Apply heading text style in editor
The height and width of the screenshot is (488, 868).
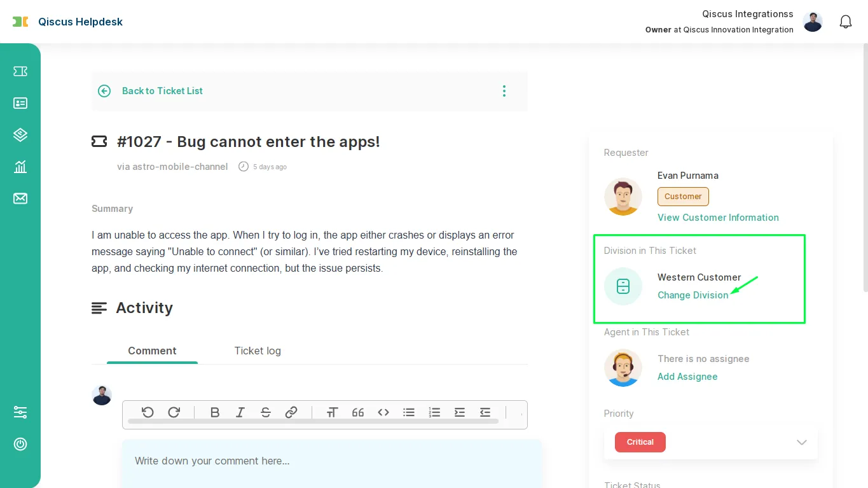(332, 412)
